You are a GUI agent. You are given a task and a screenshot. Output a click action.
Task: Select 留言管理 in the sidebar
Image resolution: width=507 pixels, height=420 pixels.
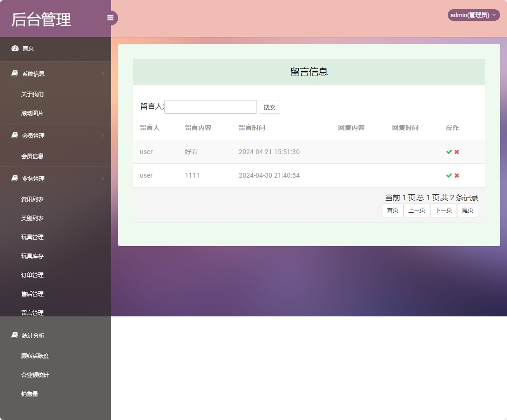[32, 313]
